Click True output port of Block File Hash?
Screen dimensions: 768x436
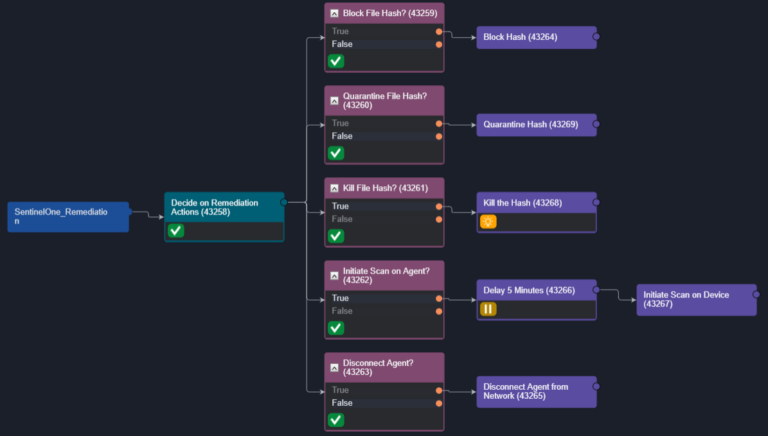(x=439, y=32)
